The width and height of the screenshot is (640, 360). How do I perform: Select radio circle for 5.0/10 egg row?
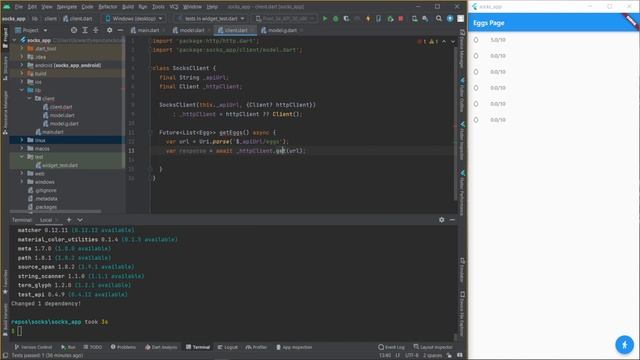[476, 40]
